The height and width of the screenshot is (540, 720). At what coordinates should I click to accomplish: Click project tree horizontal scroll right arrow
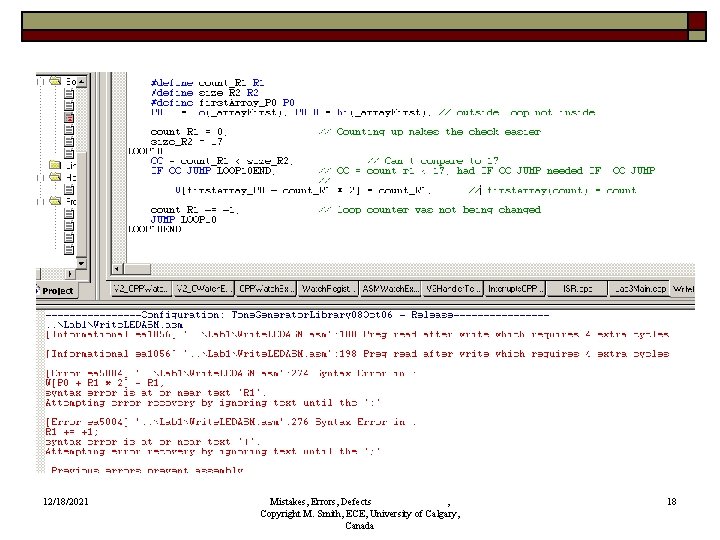click(x=70, y=274)
